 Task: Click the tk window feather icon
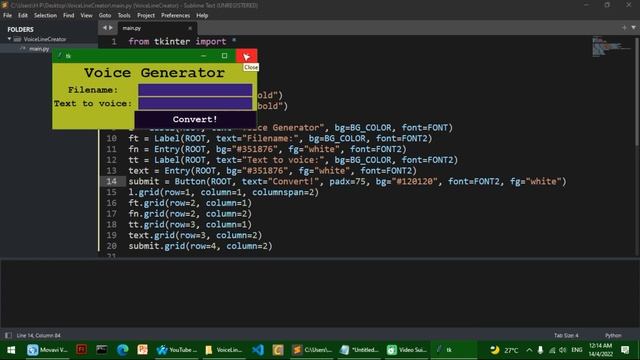pyautogui.click(x=60, y=56)
